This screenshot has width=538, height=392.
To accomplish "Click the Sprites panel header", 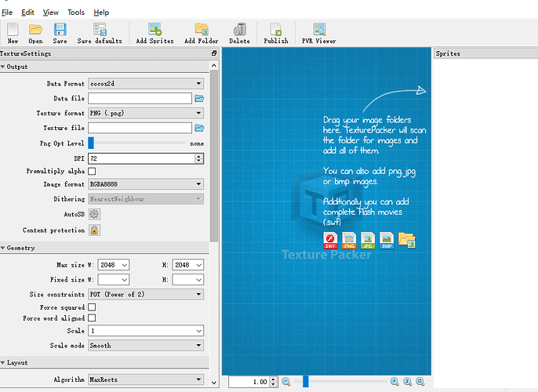I will (486, 53).
